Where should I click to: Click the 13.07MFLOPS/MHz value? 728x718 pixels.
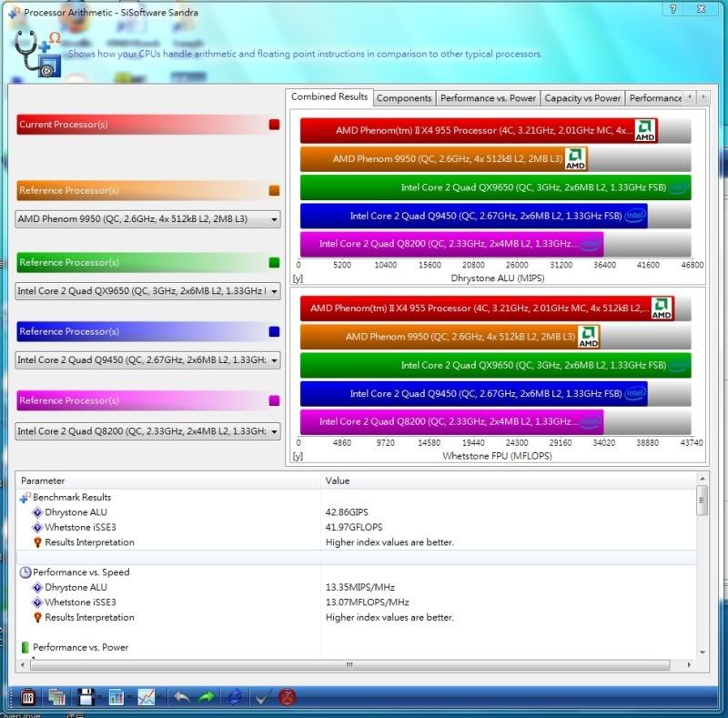pos(367,602)
